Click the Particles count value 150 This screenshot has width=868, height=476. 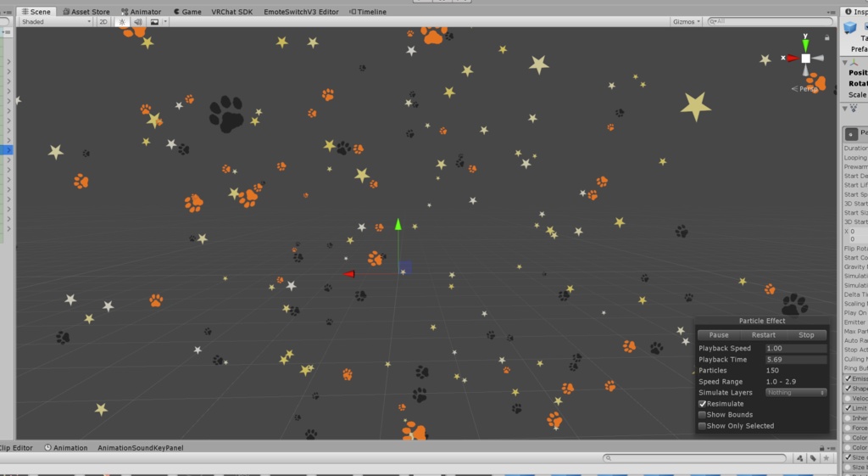pos(772,371)
